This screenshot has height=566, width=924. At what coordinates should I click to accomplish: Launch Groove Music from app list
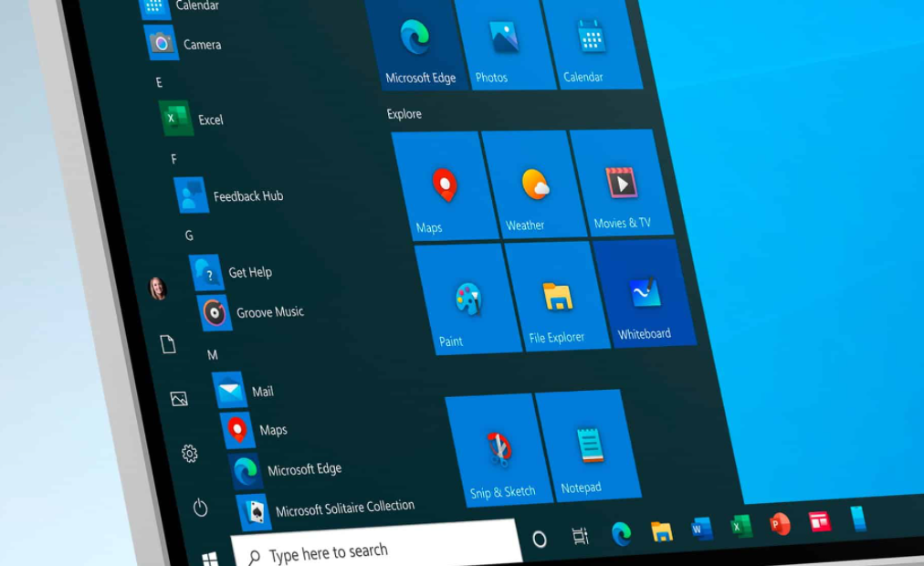(x=252, y=312)
